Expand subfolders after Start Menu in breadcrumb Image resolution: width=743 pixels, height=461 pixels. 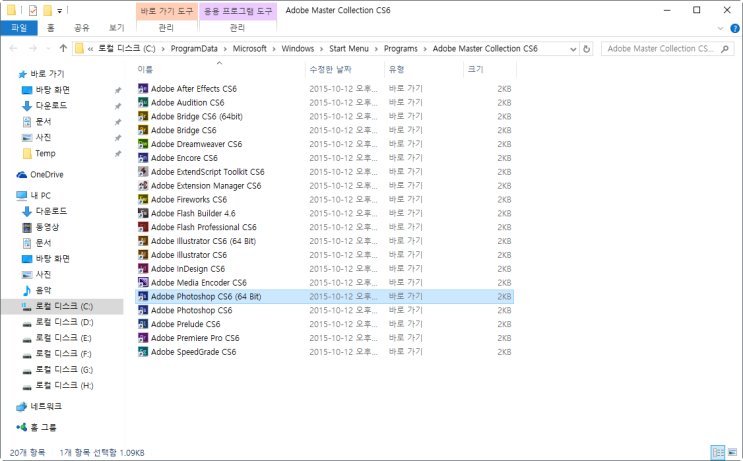[376, 49]
